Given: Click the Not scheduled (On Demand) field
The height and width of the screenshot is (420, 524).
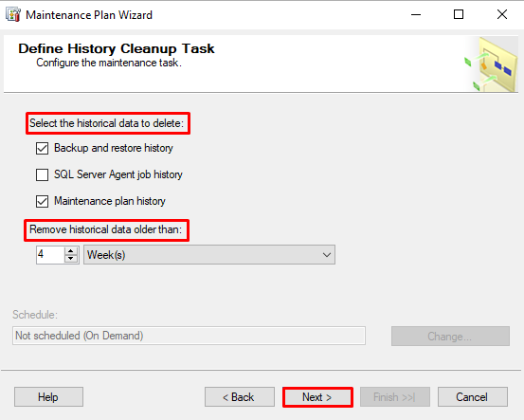Looking at the screenshot, I should pos(189,336).
